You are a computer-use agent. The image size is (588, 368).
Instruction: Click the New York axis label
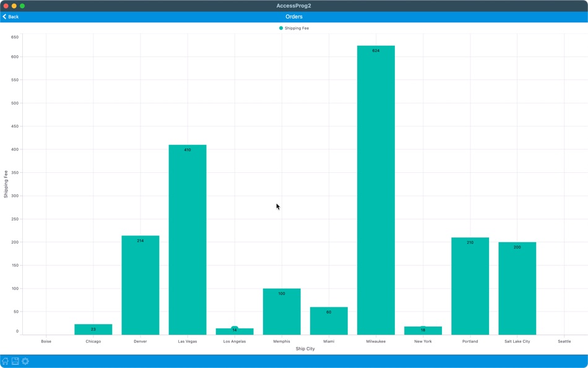tap(423, 341)
